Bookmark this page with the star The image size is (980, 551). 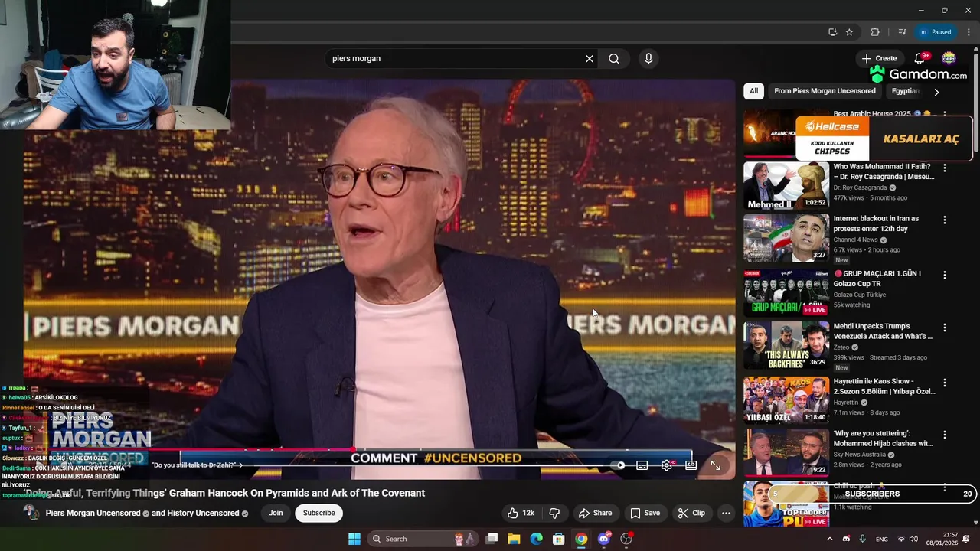[x=849, y=32]
